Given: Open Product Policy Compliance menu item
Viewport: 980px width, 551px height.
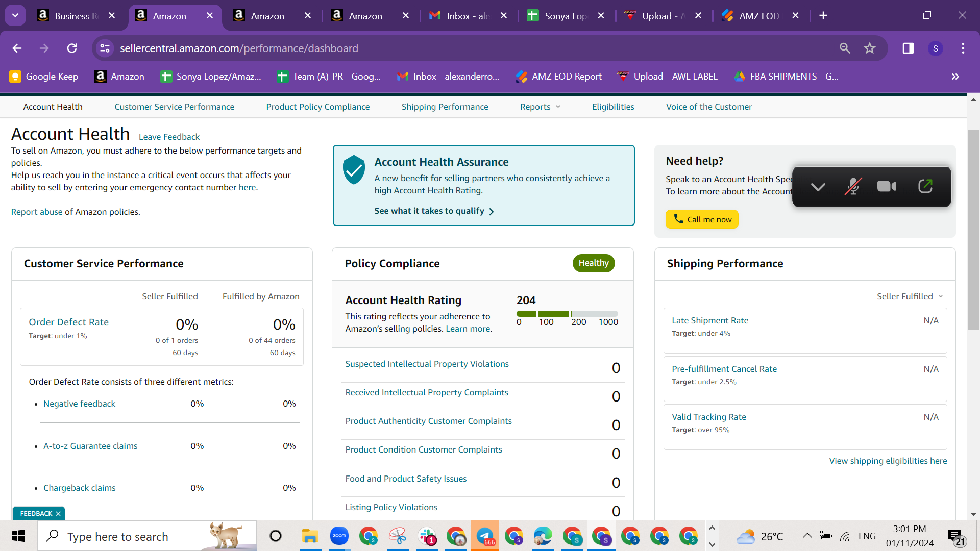Looking at the screenshot, I should click(318, 107).
